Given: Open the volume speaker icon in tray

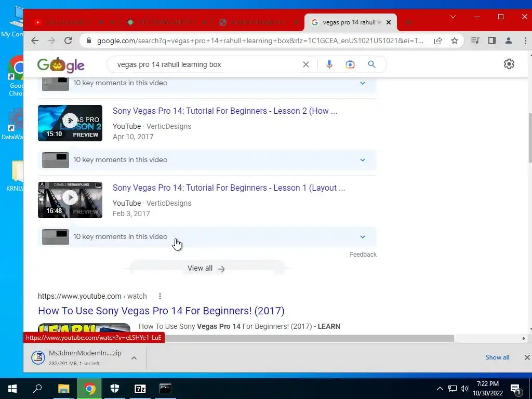Looking at the screenshot, I should pos(464,389).
